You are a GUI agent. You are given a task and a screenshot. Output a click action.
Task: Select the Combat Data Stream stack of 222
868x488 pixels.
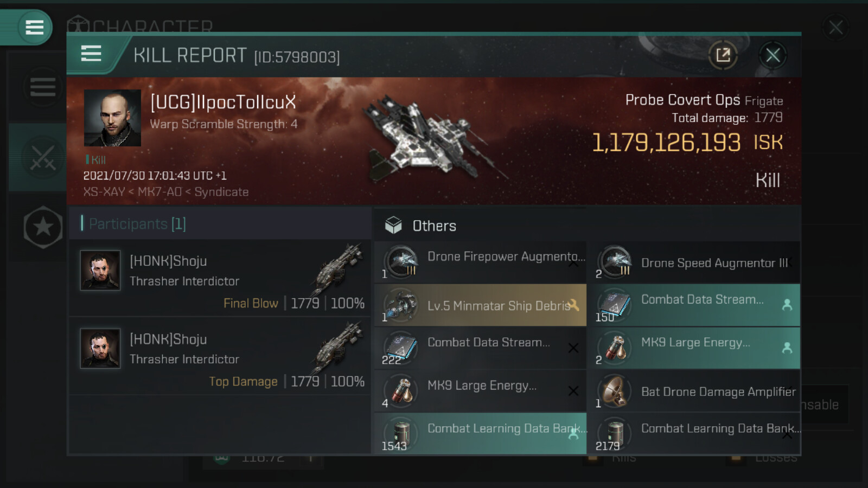click(480, 348)
